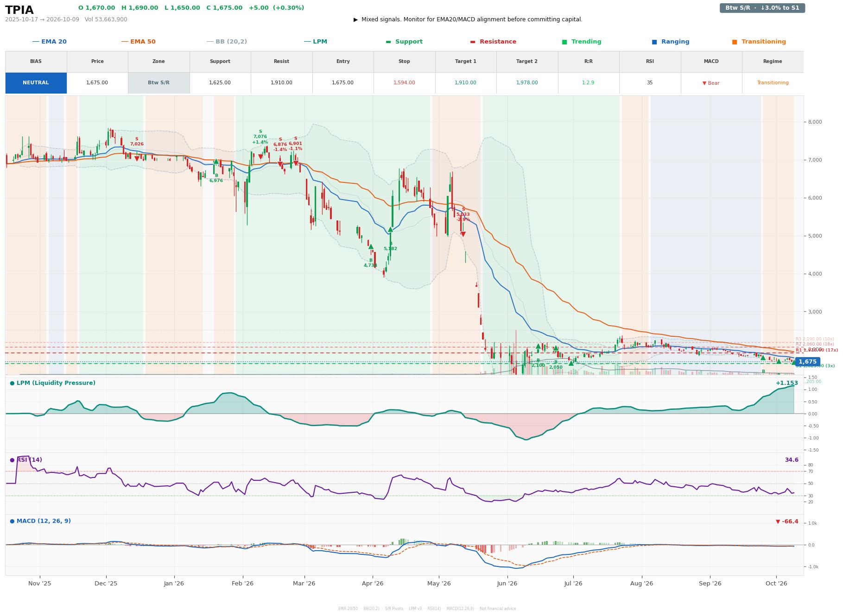Click the Ranging regime legend entry

pos(671,42)
